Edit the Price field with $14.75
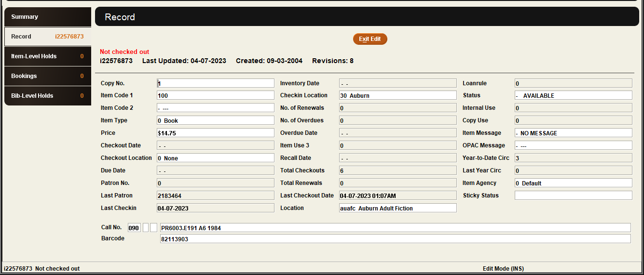The width and height of the screenshot is (644, 275). (216, 133)
